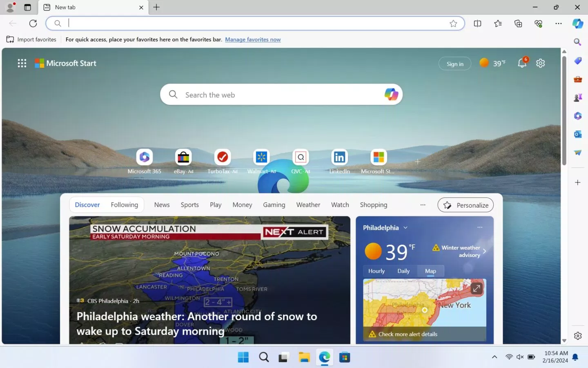Image resolution: width=588 pixels, height=368 pixels.
Task: Open the sidebar Search icon
Action: 577,42
